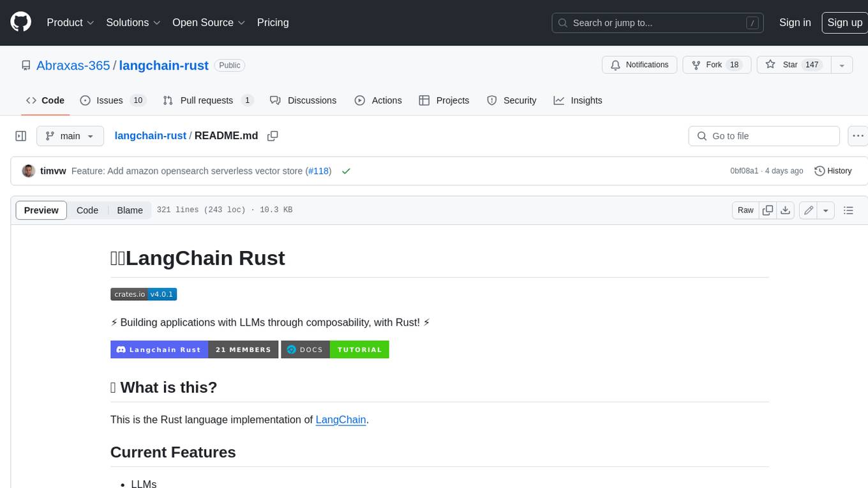Click the Fork count 18
Viewport: 868px width, 488px height.
735,65
